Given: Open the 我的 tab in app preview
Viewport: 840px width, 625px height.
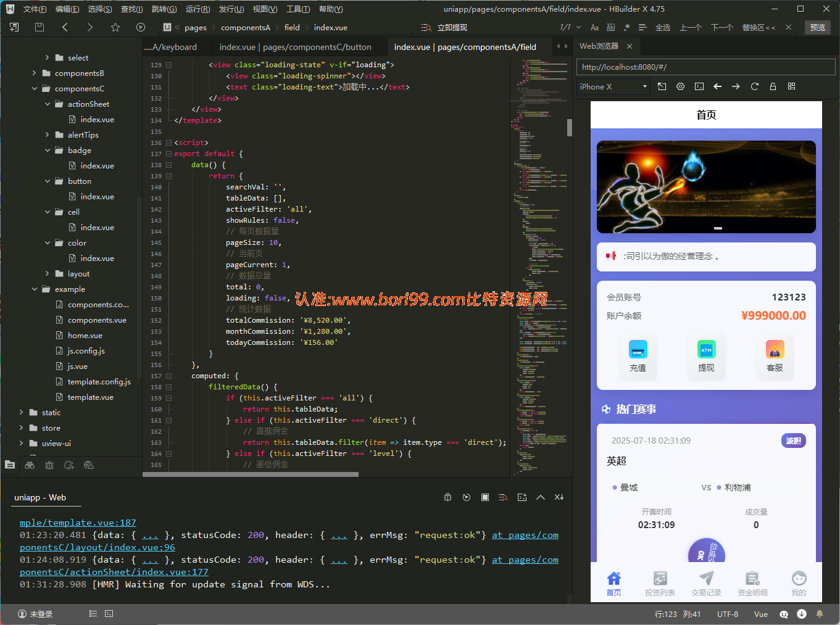Looking at the screenshot, I should point(799,583).
